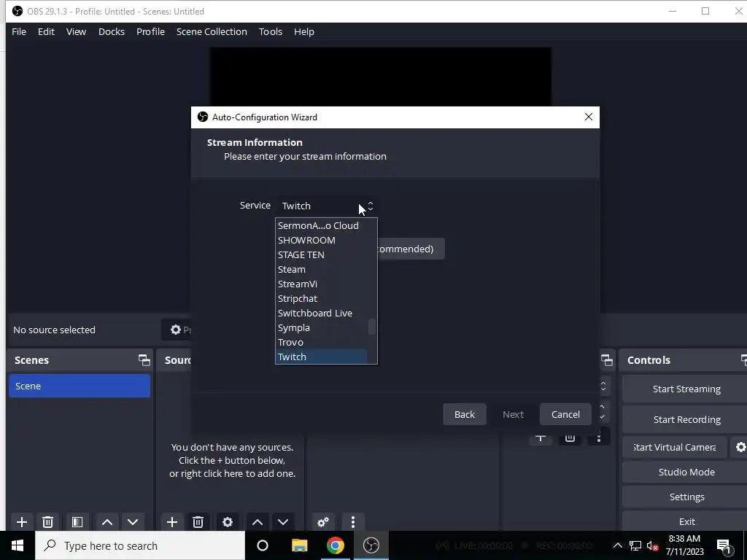Undock the Scenes panel
747x560 pixels.
click(x=144, y=360)
